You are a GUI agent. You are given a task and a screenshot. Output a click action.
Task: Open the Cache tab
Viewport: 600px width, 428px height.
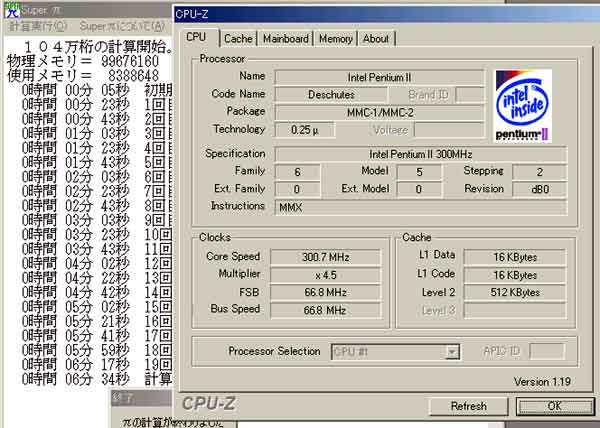(x=238, y=39)
